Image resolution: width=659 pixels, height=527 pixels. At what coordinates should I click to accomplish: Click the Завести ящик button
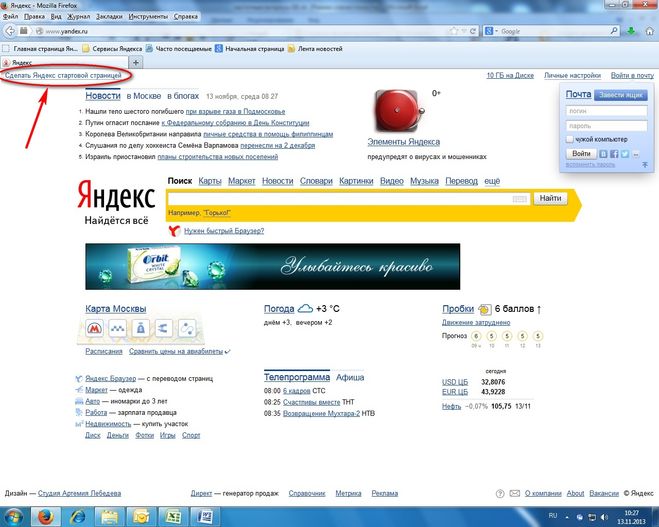[x=620, y=95]
